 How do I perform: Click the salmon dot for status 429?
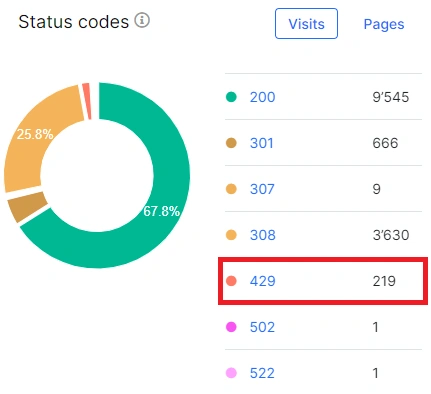point(231,281)
